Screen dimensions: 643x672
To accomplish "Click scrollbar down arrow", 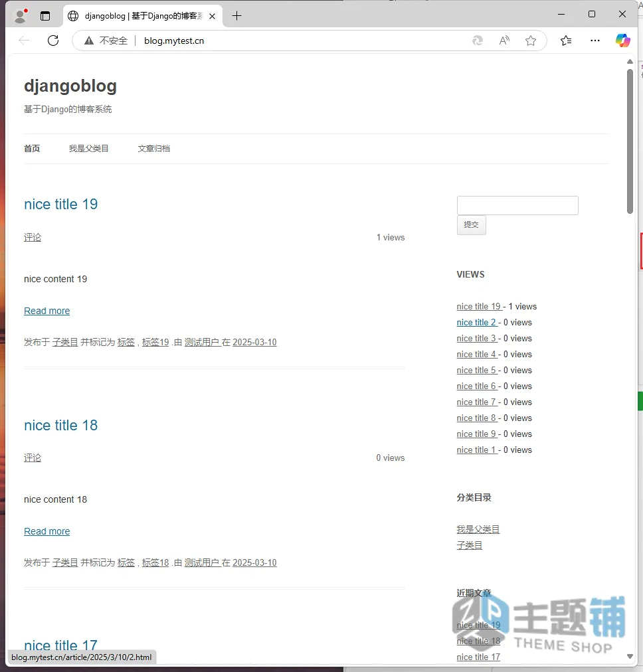I will (630, 656).
